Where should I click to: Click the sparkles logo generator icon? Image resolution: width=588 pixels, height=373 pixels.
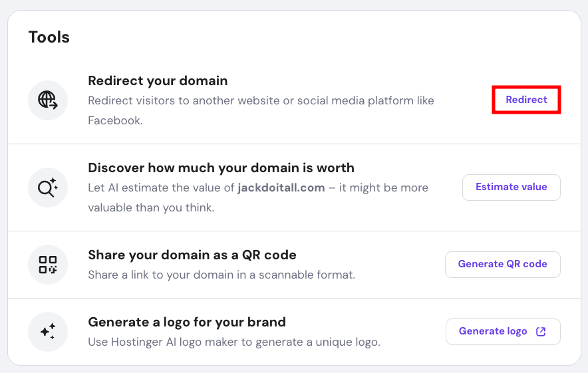pyautogui.click(x=48, y=332)
